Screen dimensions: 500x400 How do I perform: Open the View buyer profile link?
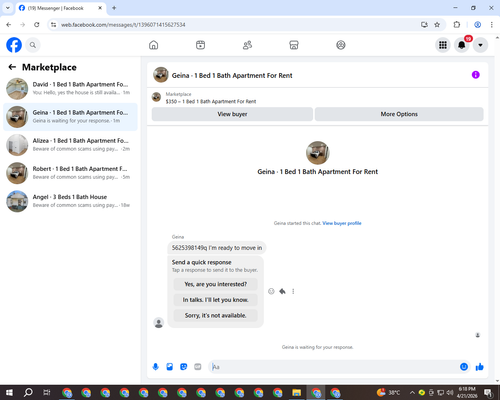[342, 223]
